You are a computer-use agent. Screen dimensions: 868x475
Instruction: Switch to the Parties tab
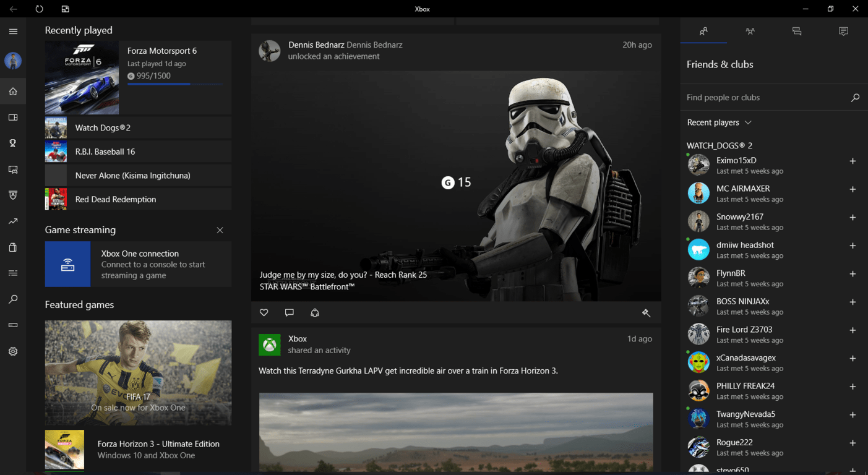(x=750, y=31)
